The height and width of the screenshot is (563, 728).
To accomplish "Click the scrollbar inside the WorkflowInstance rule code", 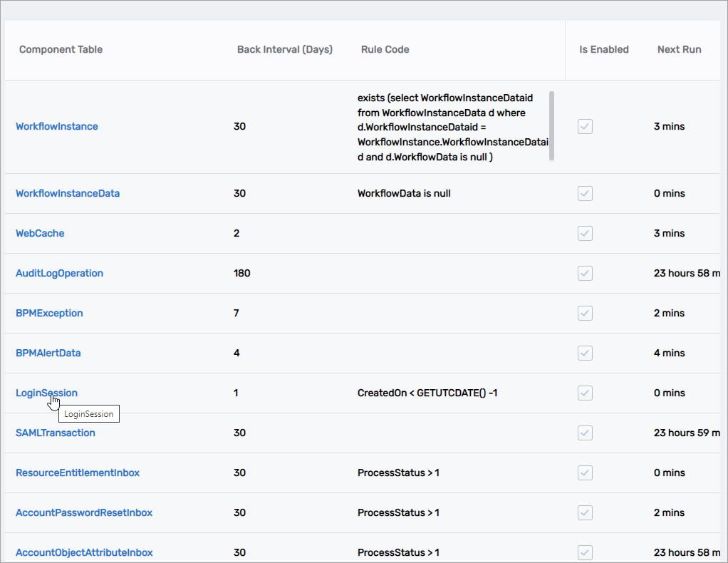I will coord(551,126).
